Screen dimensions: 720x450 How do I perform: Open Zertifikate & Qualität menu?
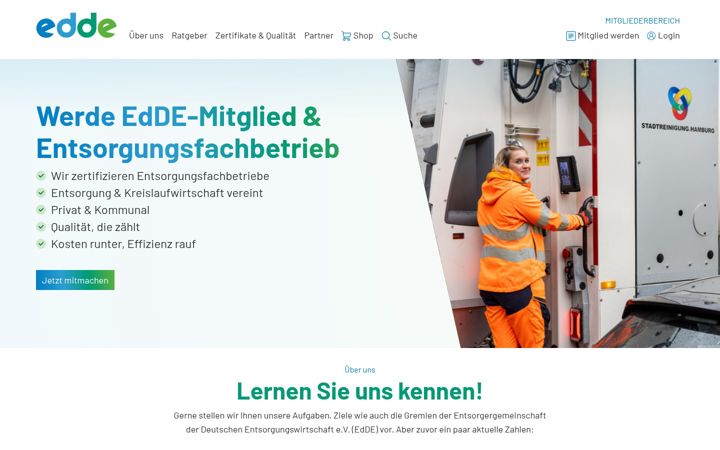tap(255, 36)
